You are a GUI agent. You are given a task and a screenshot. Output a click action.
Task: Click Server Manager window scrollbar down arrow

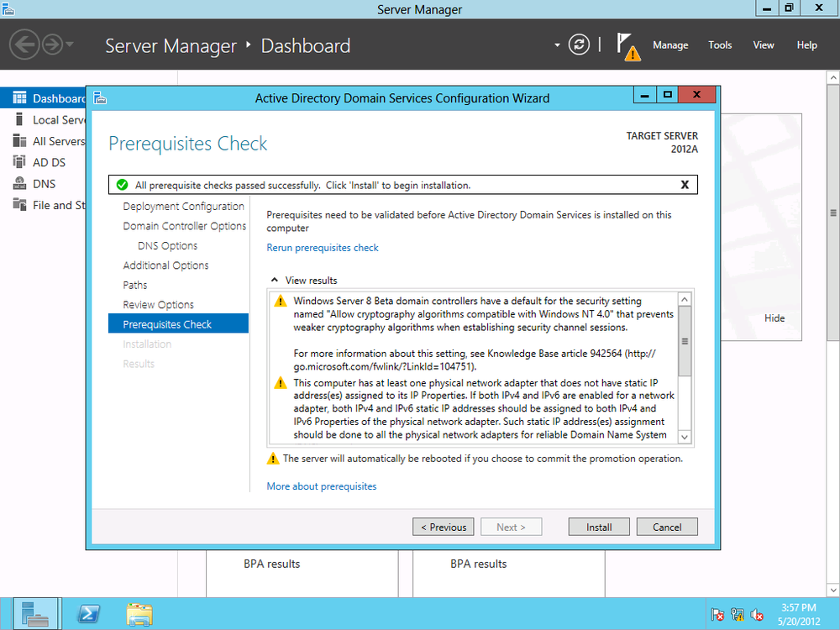coord(833,591)
